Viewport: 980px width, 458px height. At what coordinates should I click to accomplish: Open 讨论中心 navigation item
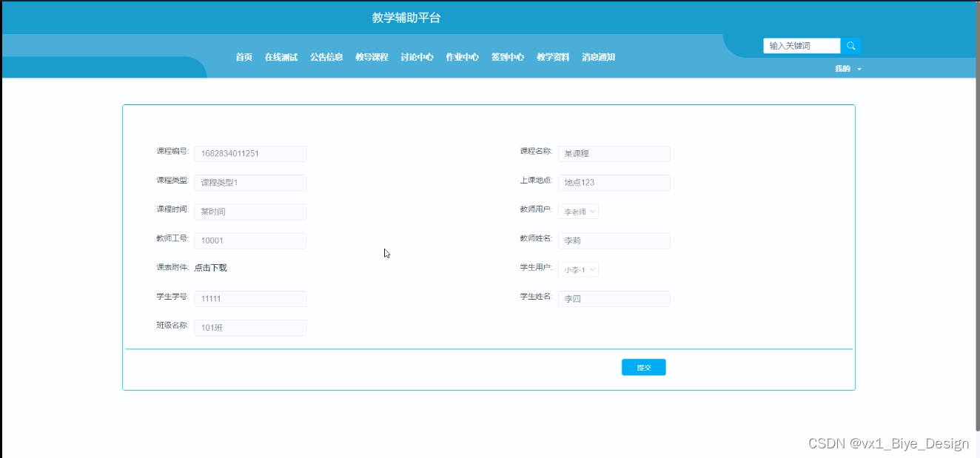coord(417,57)
